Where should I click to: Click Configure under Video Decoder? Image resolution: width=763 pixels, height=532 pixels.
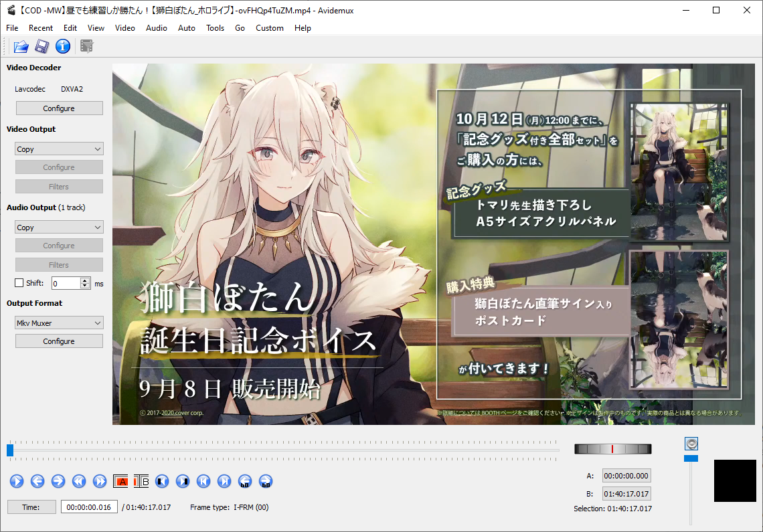pos(59,108)
